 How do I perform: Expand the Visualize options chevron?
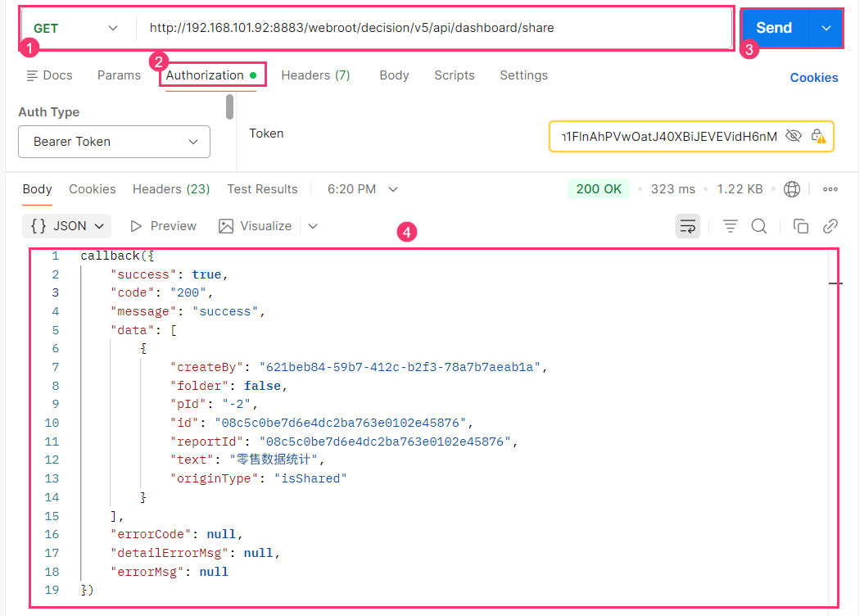pyautogui.click(x=313, y=226)
